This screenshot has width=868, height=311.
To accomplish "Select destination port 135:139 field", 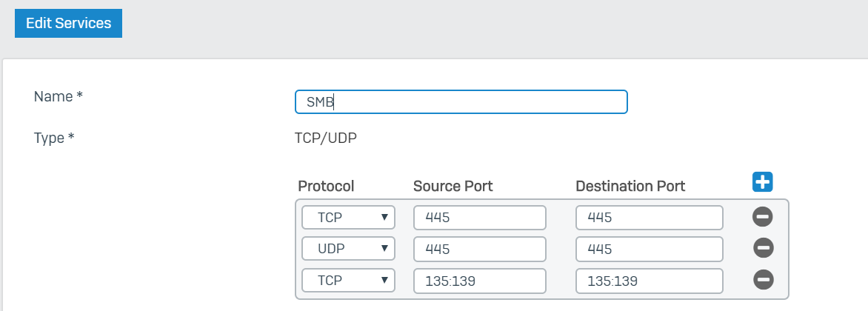I will point(650,281).
